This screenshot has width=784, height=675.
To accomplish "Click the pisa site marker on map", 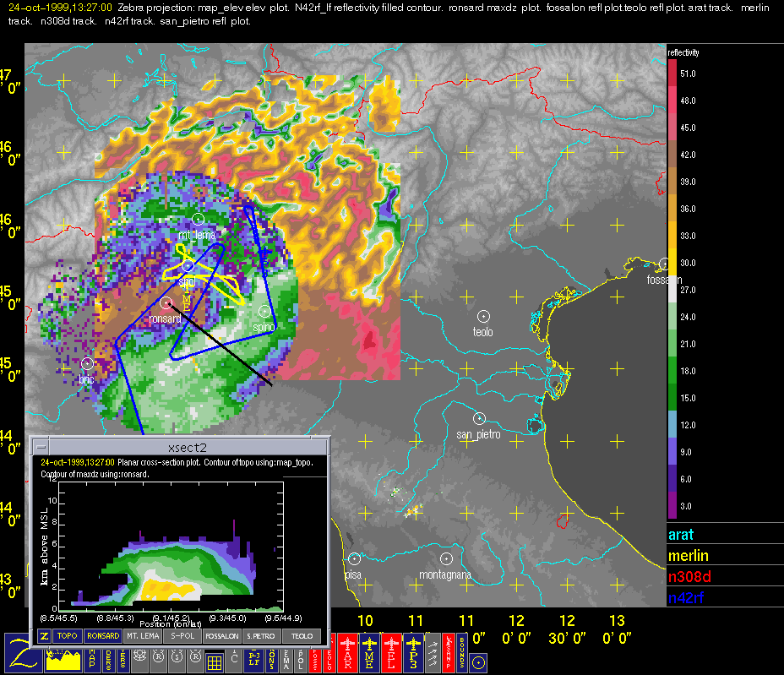I will 354,558.
